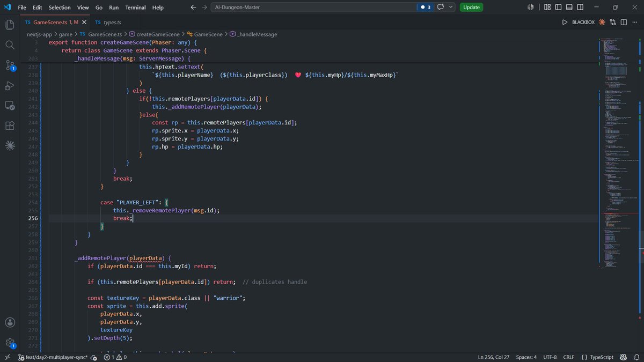The height and width of the screenshot is (362, 644).
Task: Toggle the Primary Side Bar visibility
Action: [558, 8]
